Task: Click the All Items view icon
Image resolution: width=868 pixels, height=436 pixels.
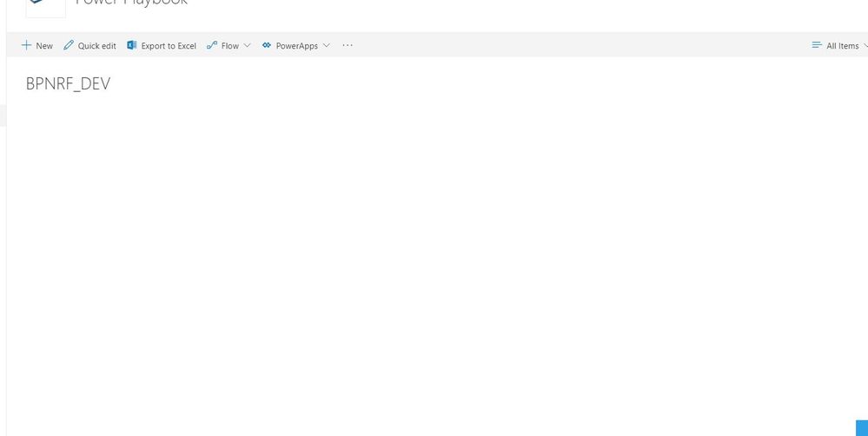Action: click(817, 45)
